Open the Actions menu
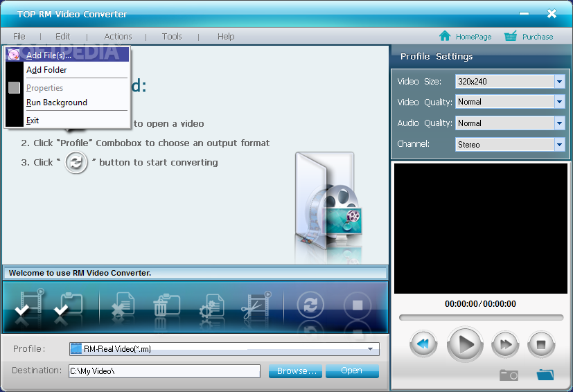This screenshot has width=573, height=392. click(x=118, y=36)
